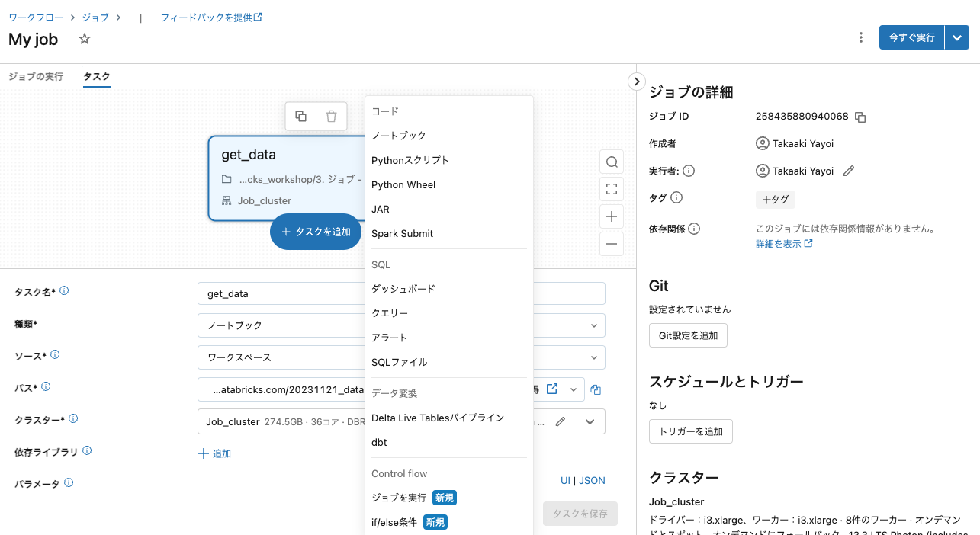
Task: Open the canvas search magnifier
Action: [x=611, y=162]
